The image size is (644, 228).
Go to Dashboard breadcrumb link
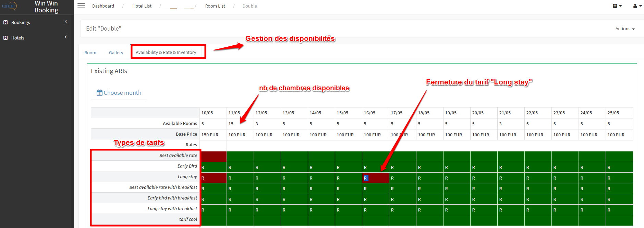[x=103, y=6]
